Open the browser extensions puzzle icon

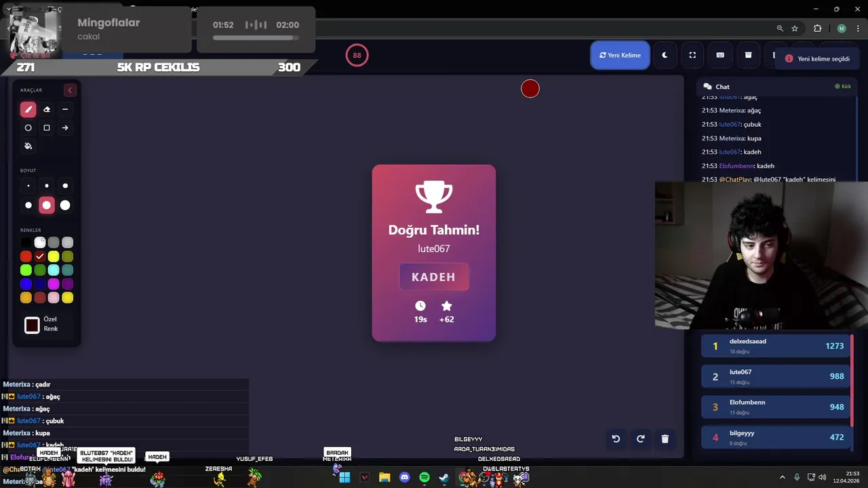pyautogui.click(x=817, y=28)
